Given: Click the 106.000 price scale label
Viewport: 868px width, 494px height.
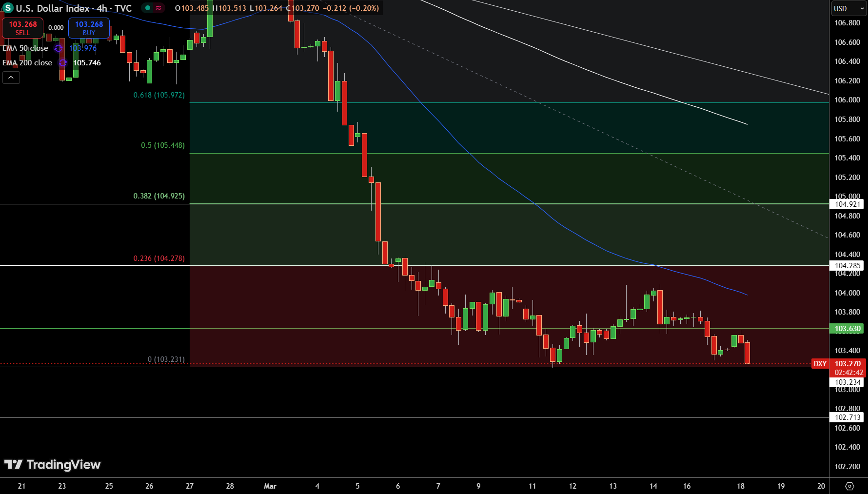Looking at the screenshot, I should (847, 100).
